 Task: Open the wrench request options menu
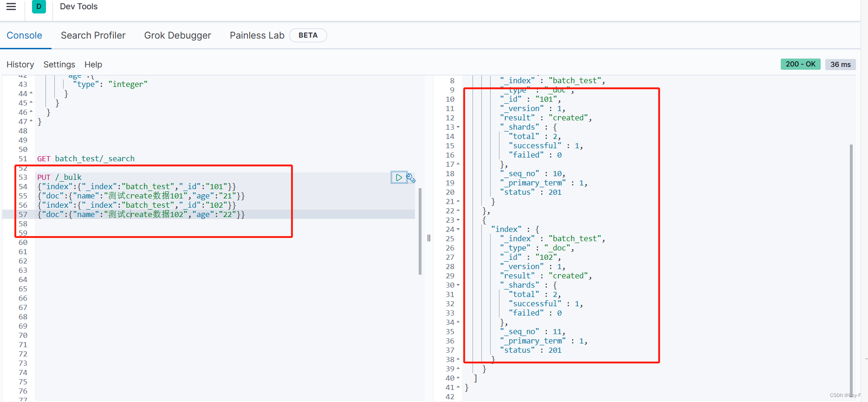[x=411, y=178]
